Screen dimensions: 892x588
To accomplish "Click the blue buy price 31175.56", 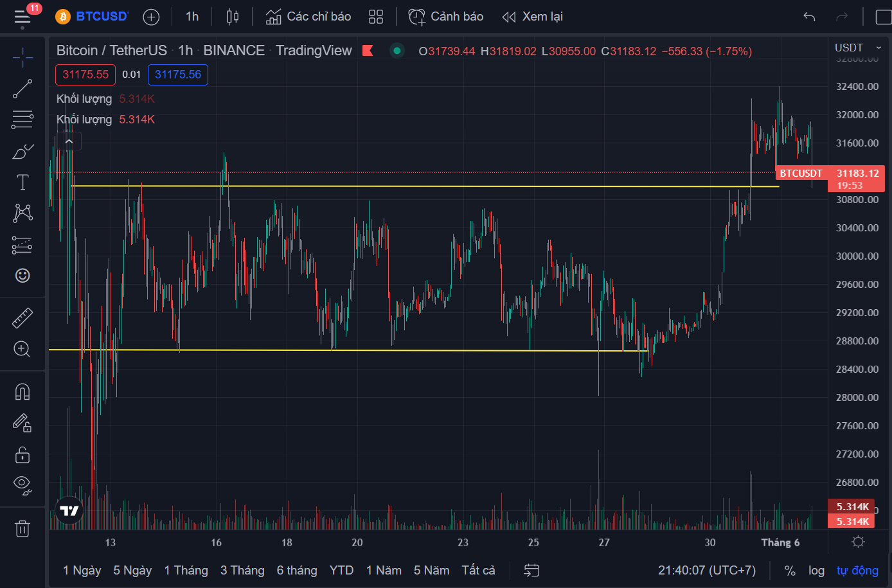I will 178,75.
